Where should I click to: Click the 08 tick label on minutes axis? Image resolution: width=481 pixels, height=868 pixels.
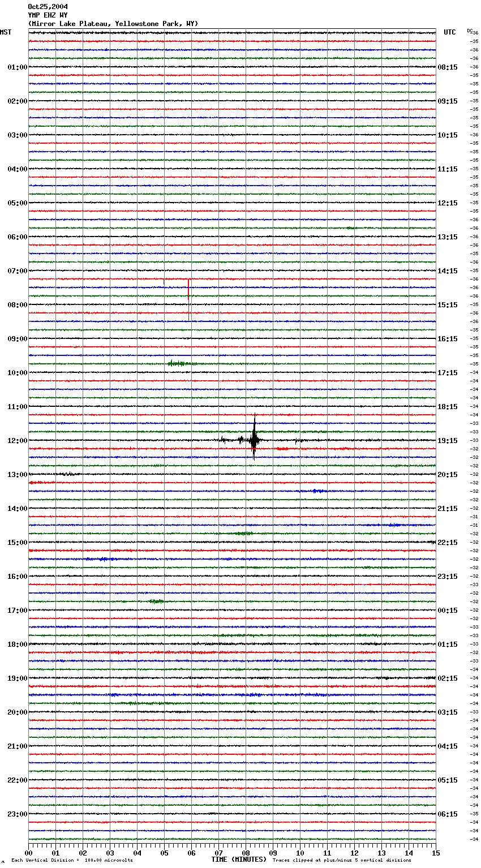pyautogui.click(x=246, y=853)
